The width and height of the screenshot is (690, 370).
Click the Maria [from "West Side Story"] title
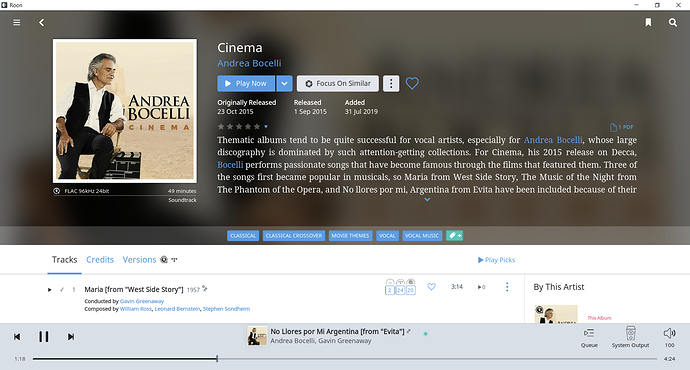(134, 289)
